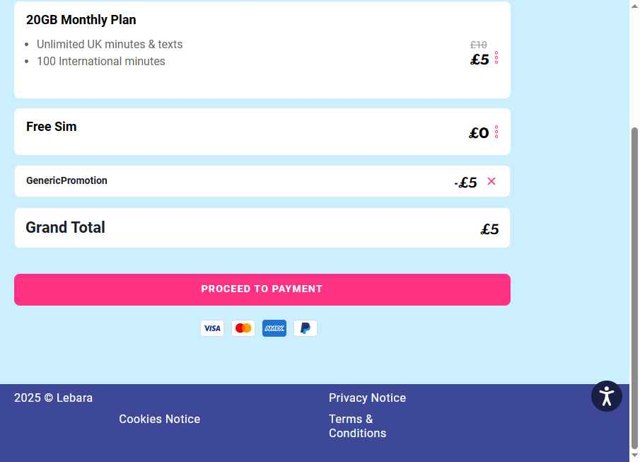Open the Terms & Conditions link
The height and width of the screenshot is (462, 640).
357,426
